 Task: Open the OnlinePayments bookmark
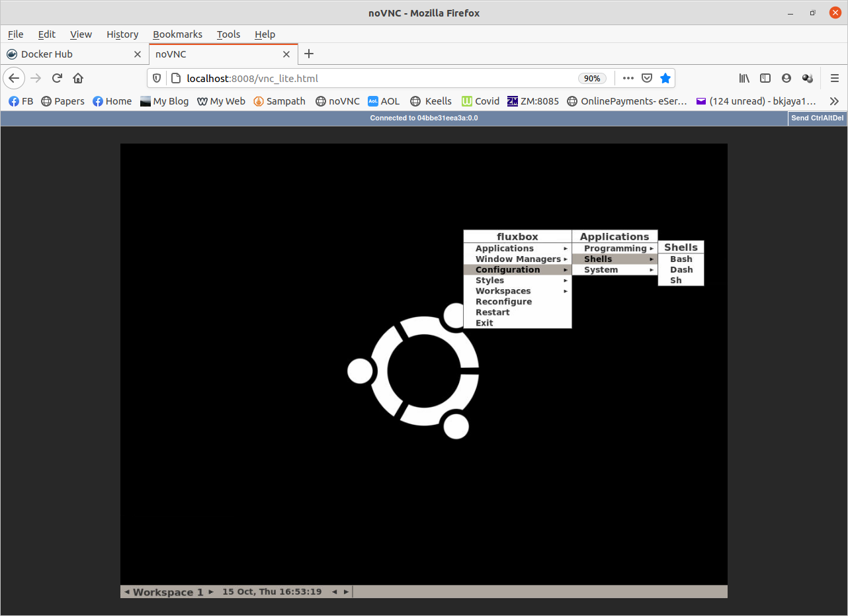[628, 101]
